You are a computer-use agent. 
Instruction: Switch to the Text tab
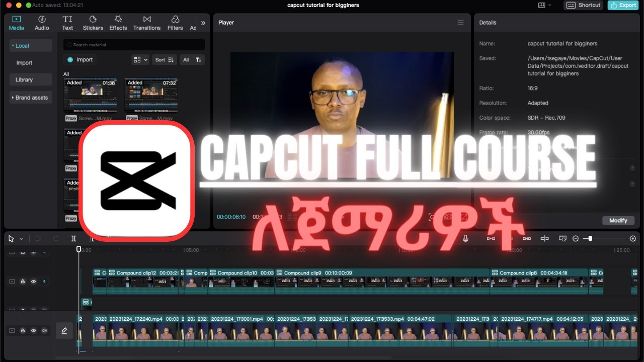(x=67, y=23)
